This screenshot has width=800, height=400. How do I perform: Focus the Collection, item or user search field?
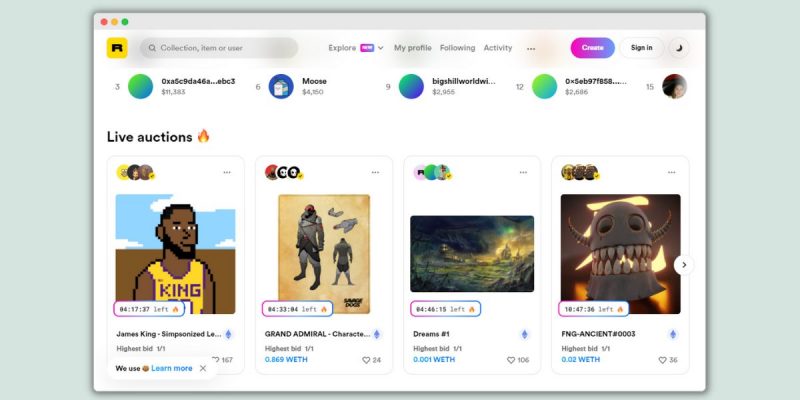click(219, 48)
